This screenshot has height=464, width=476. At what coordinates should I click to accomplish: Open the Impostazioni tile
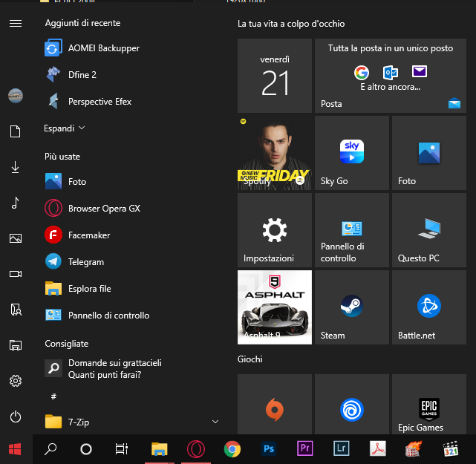coord(275,230)
